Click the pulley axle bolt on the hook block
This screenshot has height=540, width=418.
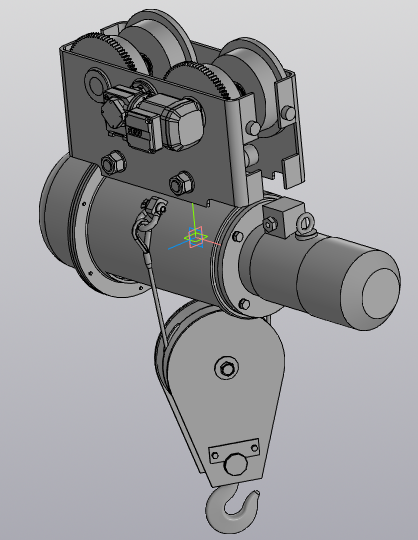pos(227,368)
